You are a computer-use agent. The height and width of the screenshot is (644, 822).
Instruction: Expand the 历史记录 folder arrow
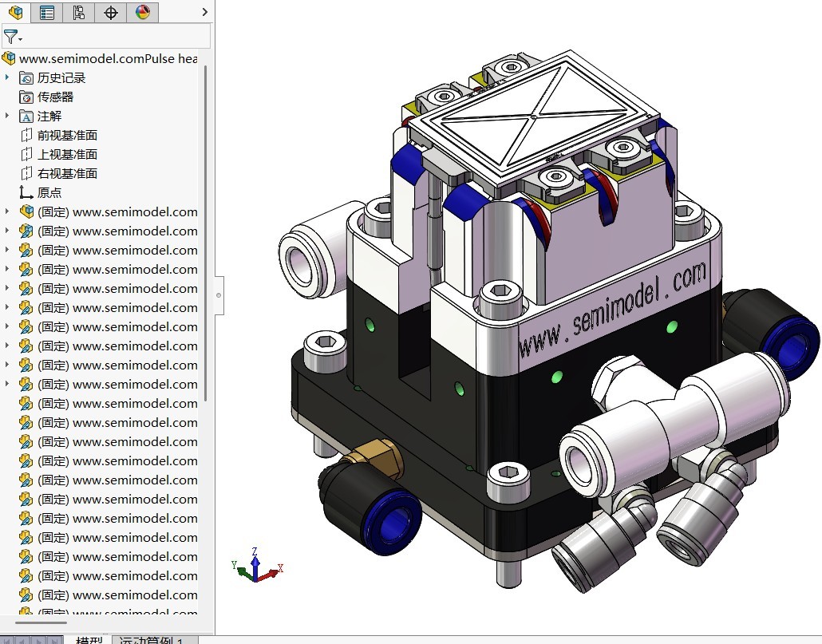pos(7,77)
